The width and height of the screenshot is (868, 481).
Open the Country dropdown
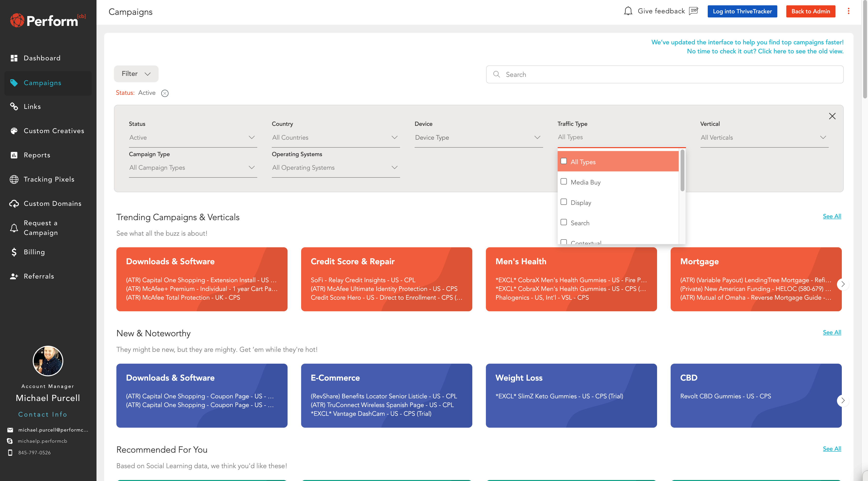[336, 137]
